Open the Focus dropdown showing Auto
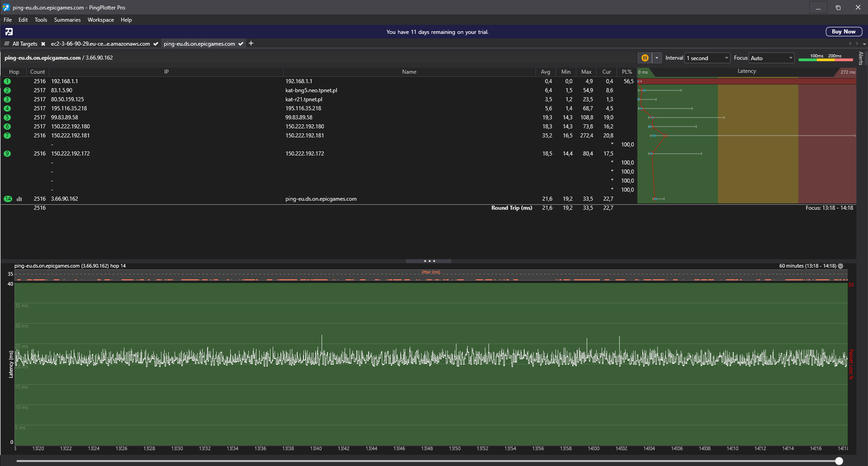Viewport: 868px width, 466px height. [x=772, y=58]
